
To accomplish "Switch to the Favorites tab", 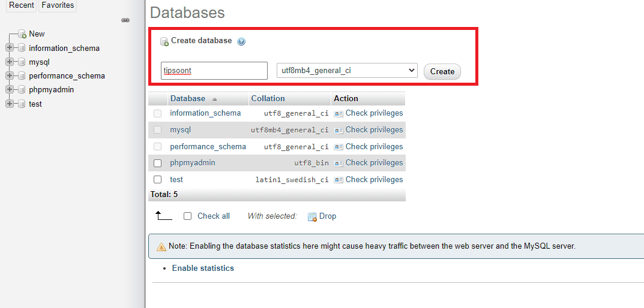I will [58, 5].
